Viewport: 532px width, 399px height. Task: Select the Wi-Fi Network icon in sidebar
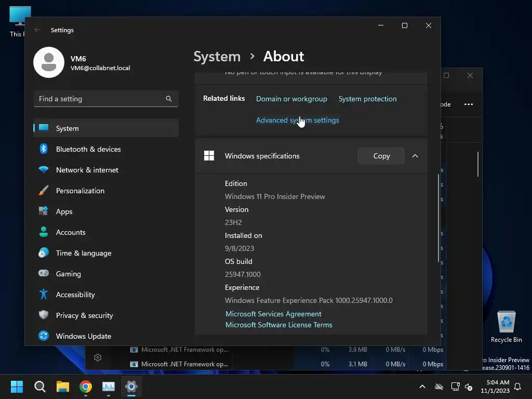44,169
